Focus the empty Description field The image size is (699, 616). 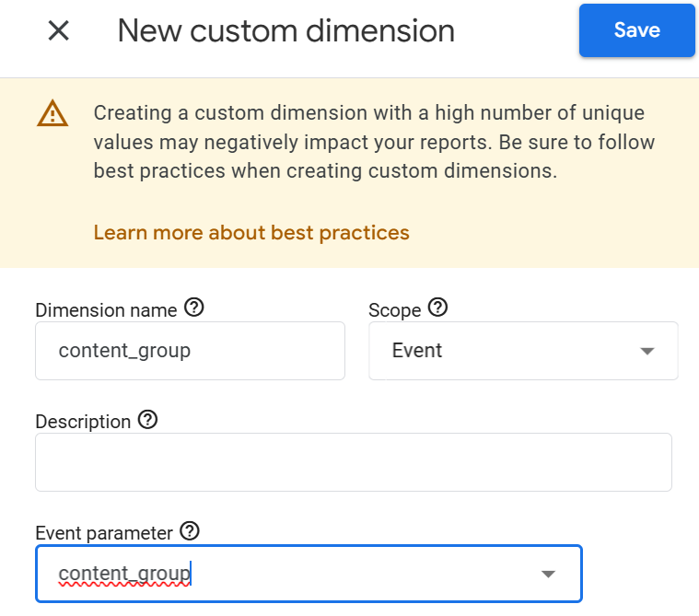click(354, 462)
